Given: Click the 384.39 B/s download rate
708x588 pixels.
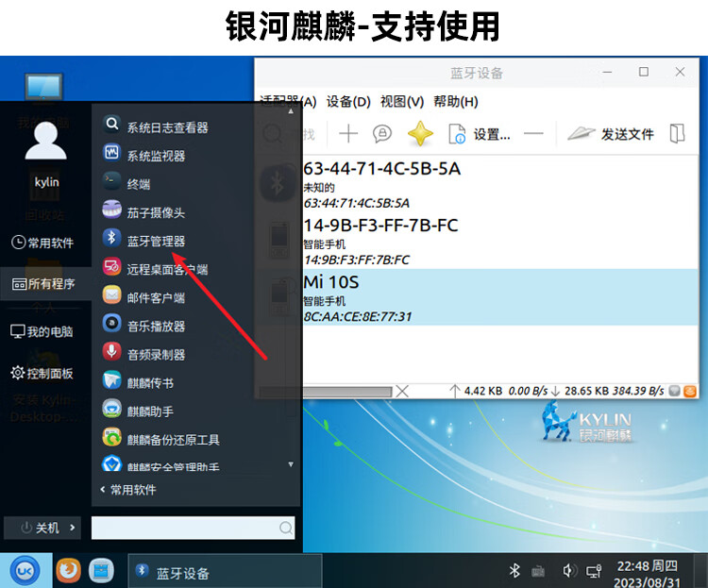Looking at the screenshot, I should [x=637, y=391].
